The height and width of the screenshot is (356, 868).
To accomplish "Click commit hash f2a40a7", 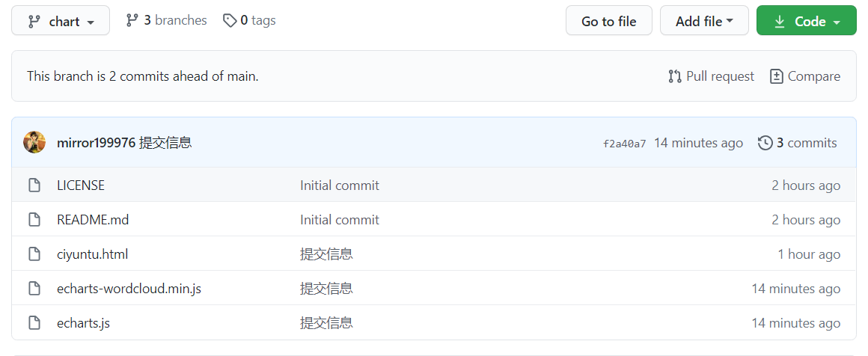I will coord(624,144).
